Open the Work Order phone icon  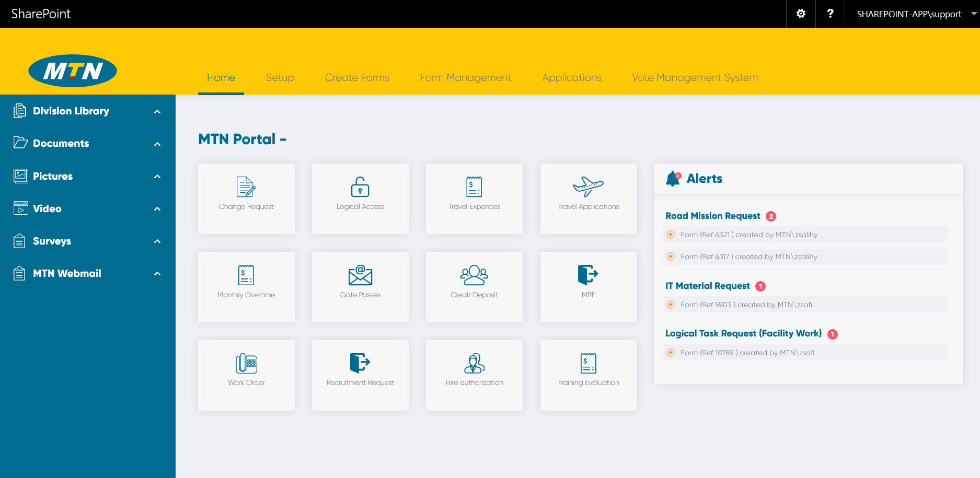pos(246,363)
